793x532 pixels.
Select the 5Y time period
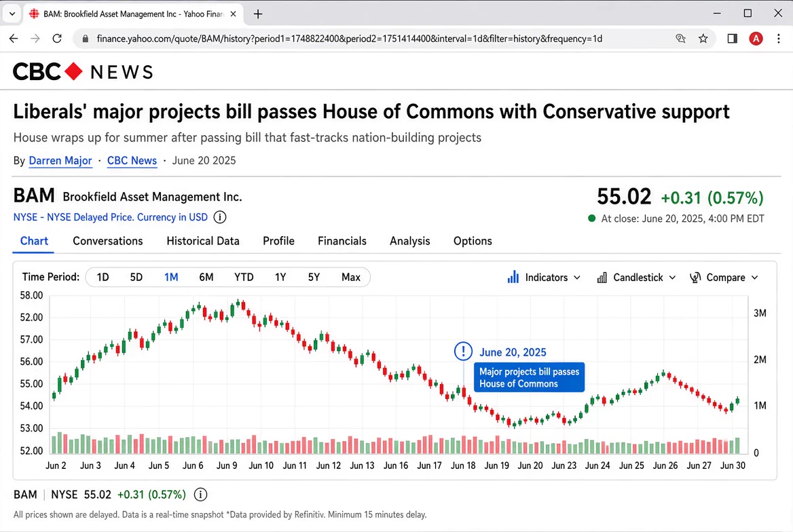pos(314,277)
